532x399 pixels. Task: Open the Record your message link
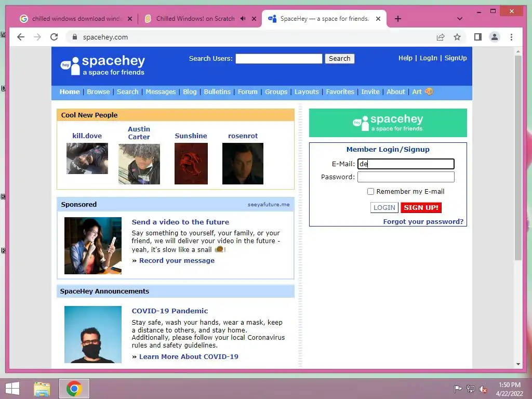[x=177, y=261]
